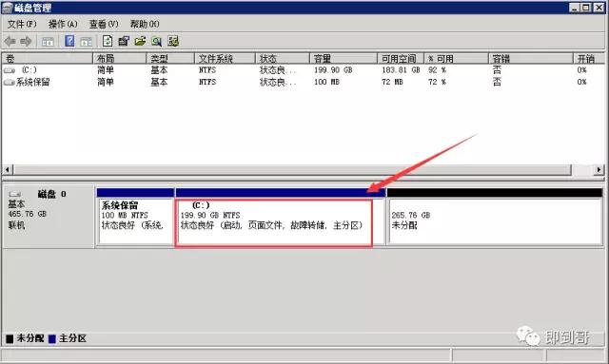609x364 pixels.
Task: Click the 183.81 GB free space cell
Action: [x=401, y=70]
